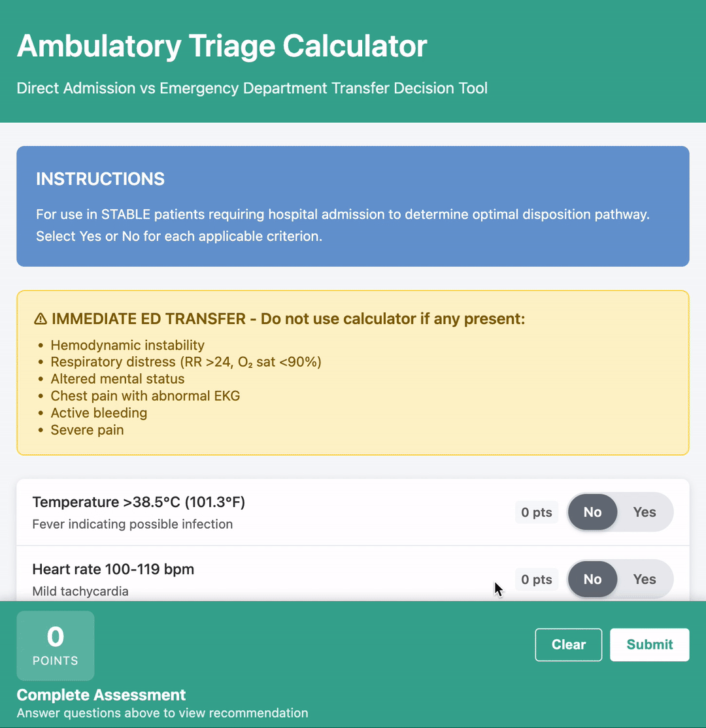Click the Clear button

[569, 644]
